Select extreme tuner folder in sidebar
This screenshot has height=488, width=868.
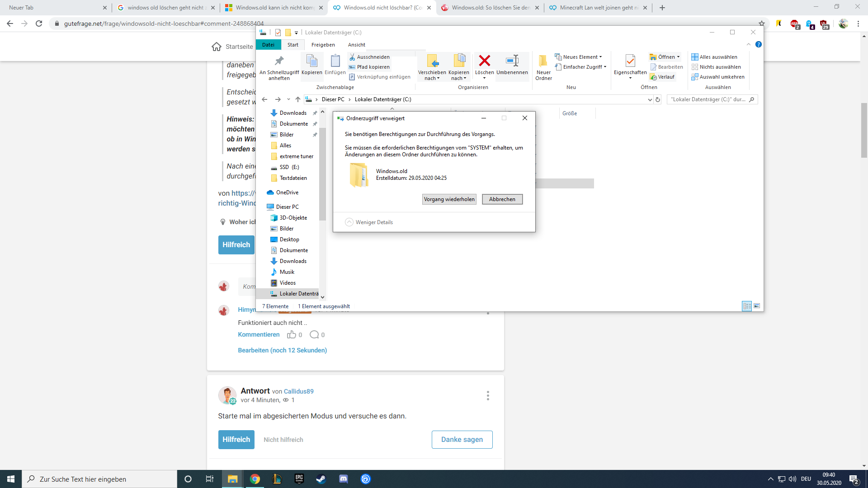point(297,156)
